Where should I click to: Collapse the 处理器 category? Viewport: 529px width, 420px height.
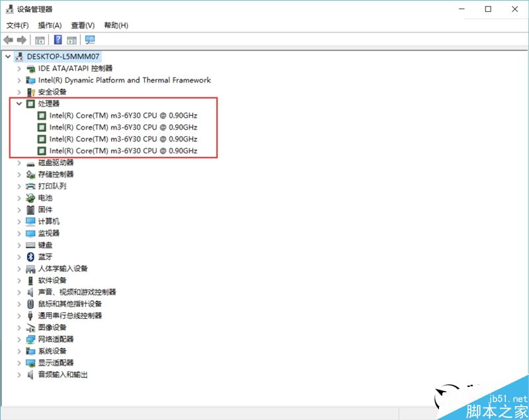click(19, 104)
